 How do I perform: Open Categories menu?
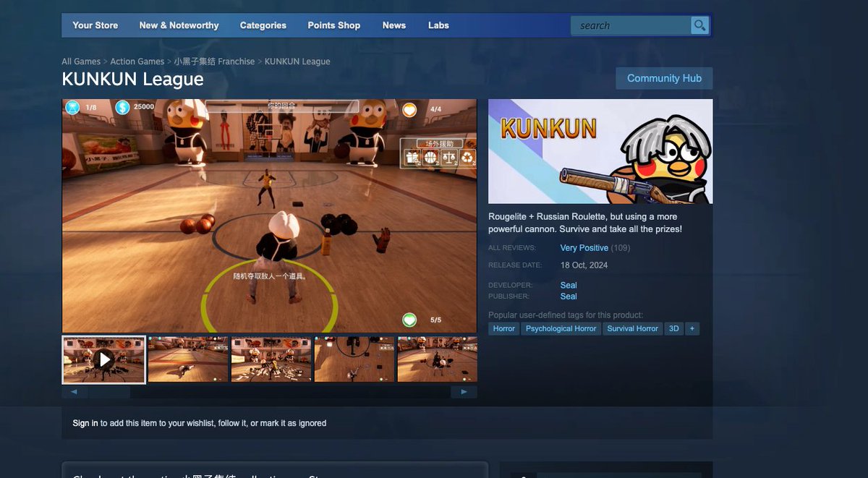pos(263,25)
